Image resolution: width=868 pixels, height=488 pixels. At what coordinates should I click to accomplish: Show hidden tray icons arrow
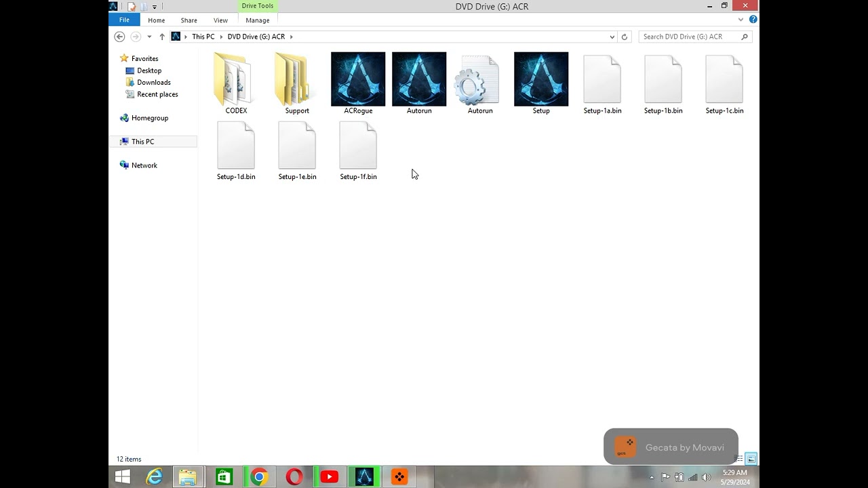(652, 477)
